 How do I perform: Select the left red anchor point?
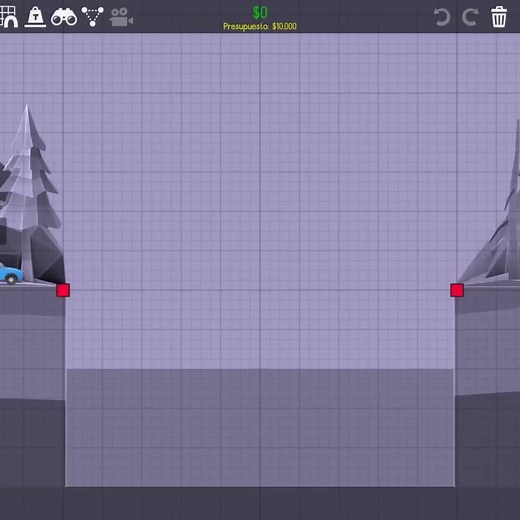63,290
